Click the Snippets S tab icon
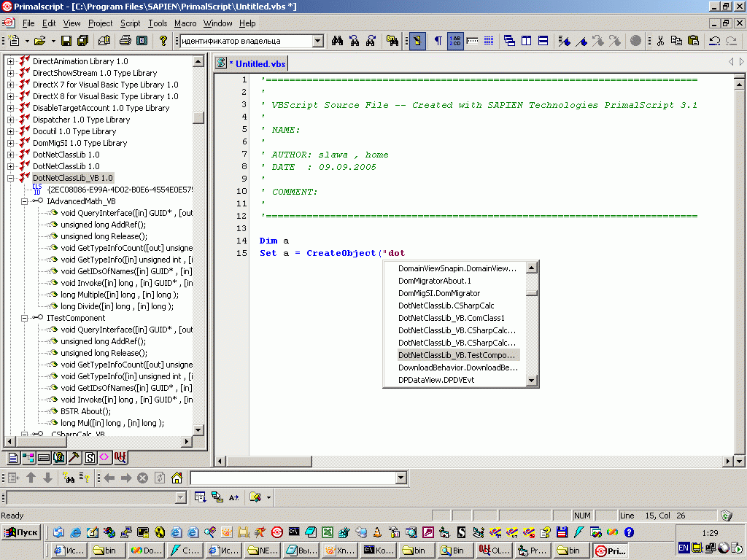Image resolution: width=747 pixels, height=560 pixels. coord(90,458)
